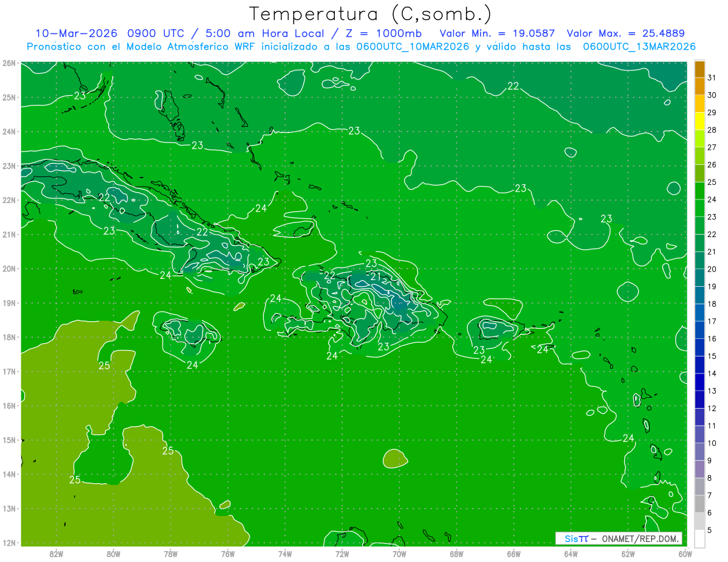Click the brown swatch above the 31 label
Viewport: 728px width, 562px height.
[x=699, y=69]
